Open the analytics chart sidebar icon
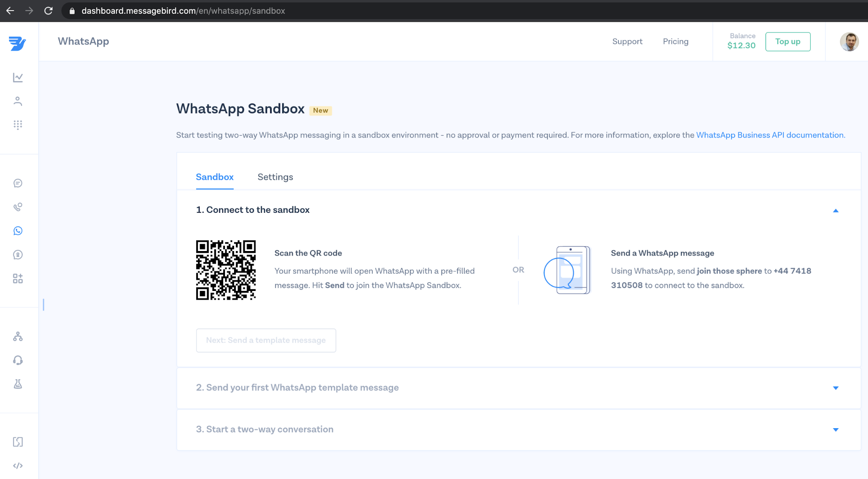The image size is (868, 479). click(18, 77)
